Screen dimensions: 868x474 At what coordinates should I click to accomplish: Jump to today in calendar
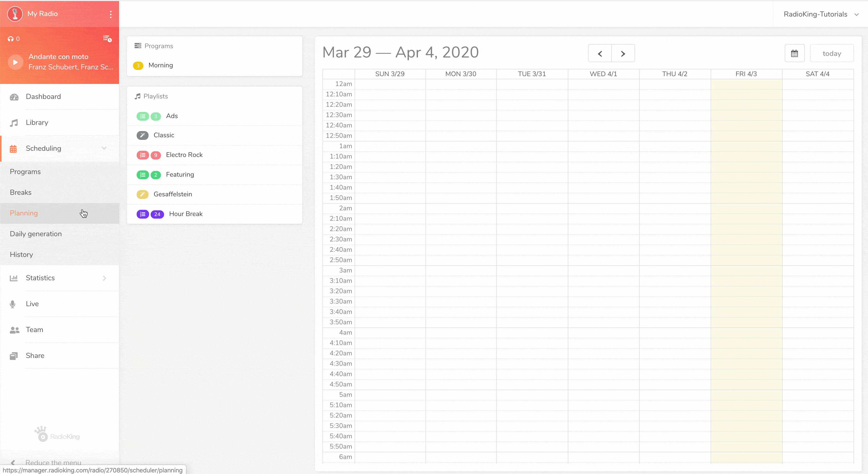pyautogui.click(x=831, y=53)
